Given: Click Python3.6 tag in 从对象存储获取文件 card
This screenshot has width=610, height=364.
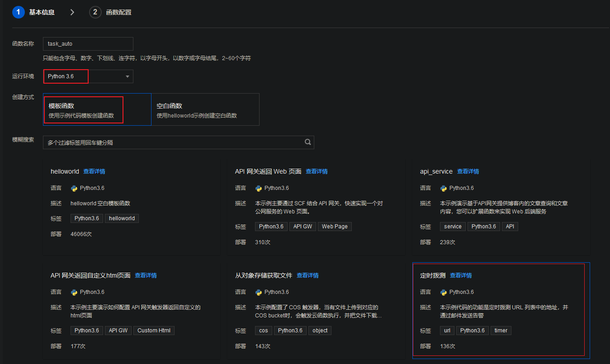Looking at the screenshot, I should pos(290,331).
